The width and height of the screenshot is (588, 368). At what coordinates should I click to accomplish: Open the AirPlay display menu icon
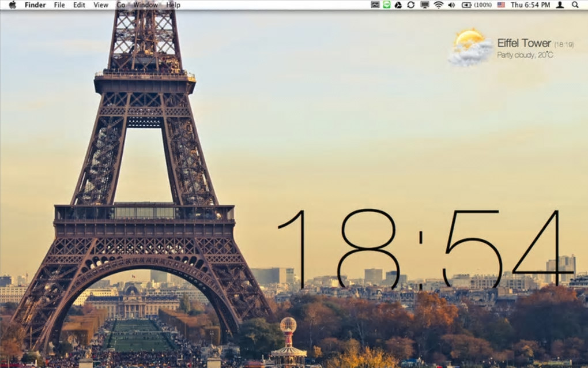(424, 5)
